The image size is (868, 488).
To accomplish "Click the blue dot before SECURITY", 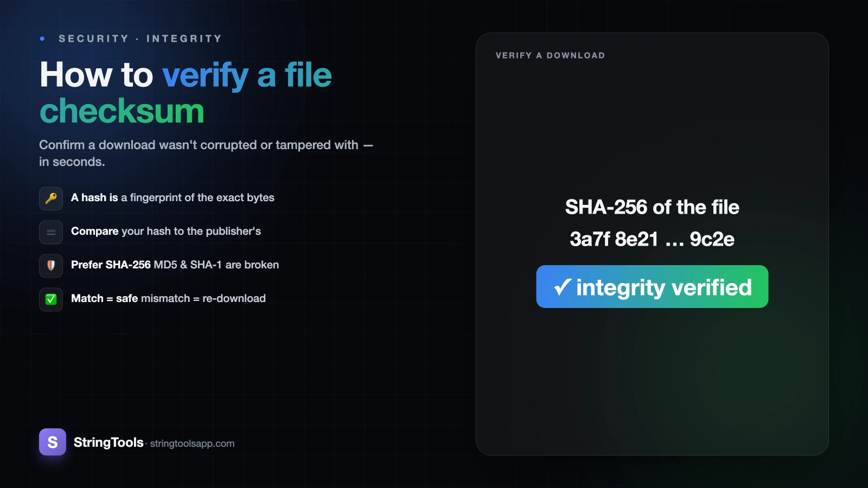I will 42,38.
